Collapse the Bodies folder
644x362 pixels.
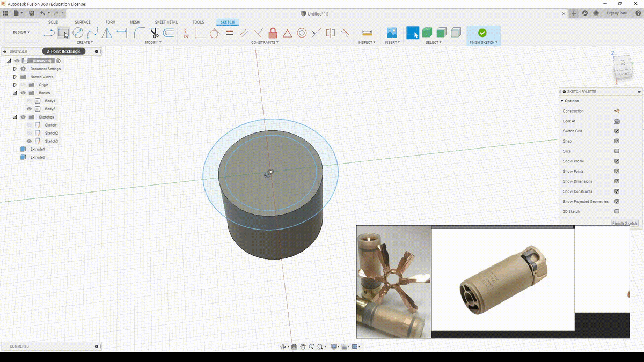(x=15, y=93)
